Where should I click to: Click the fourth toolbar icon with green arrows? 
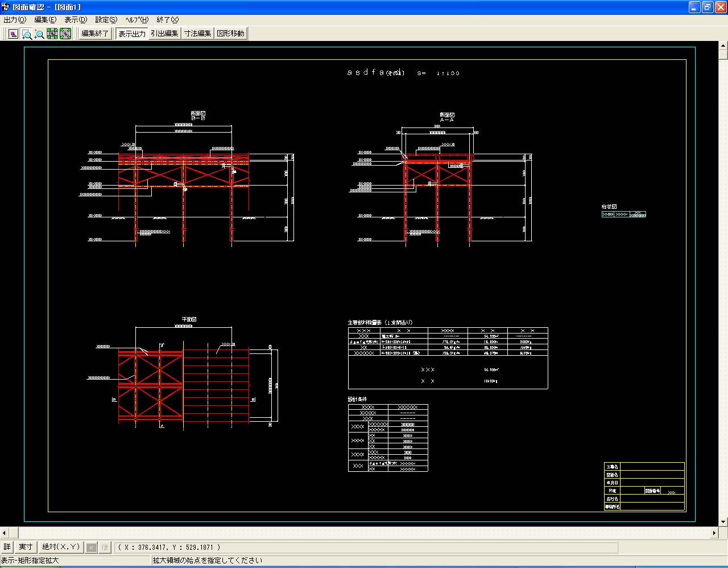pyautogui.click(x=52, y=34)
